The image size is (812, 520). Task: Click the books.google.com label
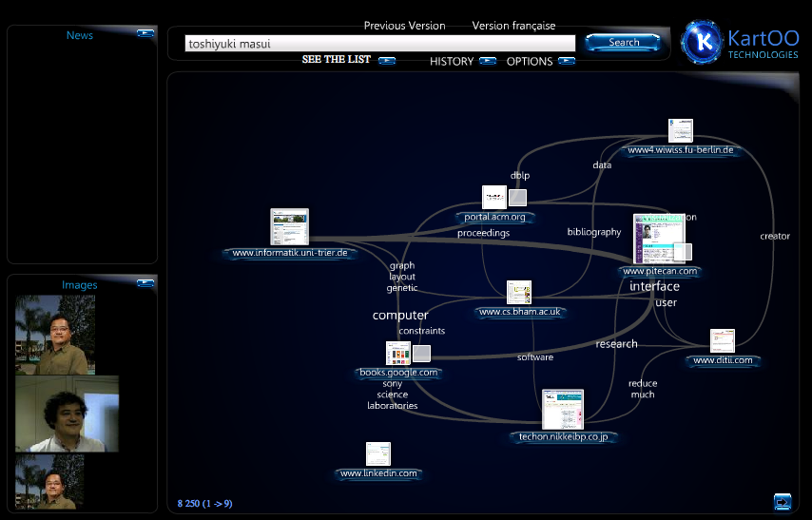(x=398, y=373)
